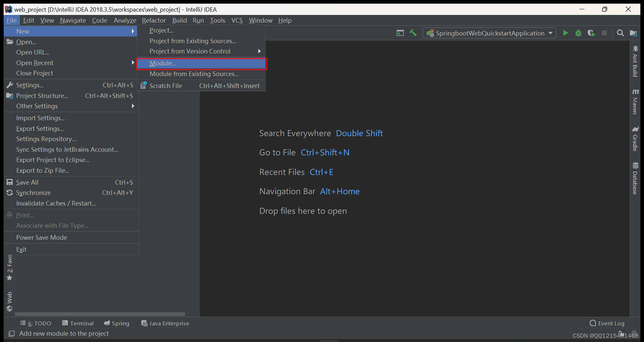Run SpringbootWebQuickstartApplication with green play icon

[x=566, y=33]
